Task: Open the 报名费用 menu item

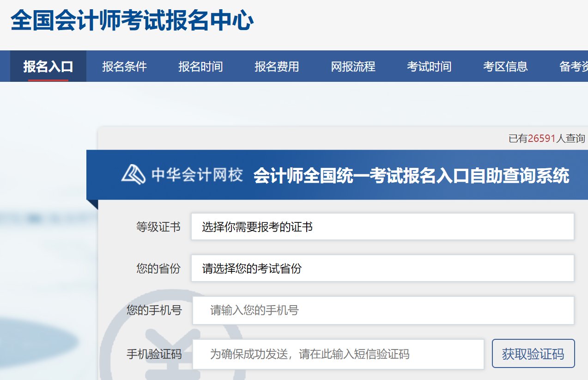Action: pos(278,66)
